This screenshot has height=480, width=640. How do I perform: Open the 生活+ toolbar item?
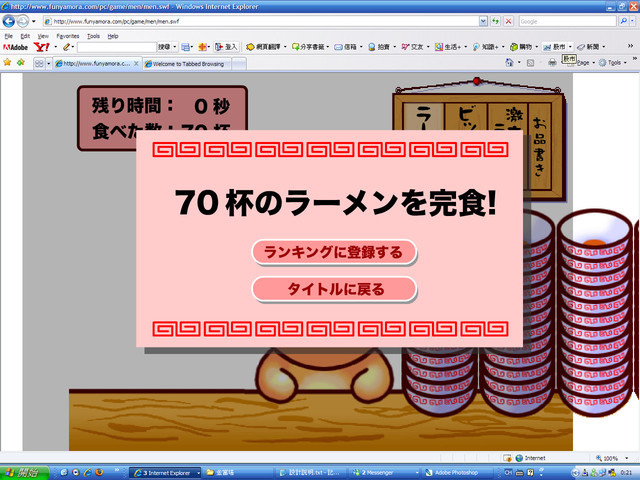pyautogui.click(x=448, y=47)
